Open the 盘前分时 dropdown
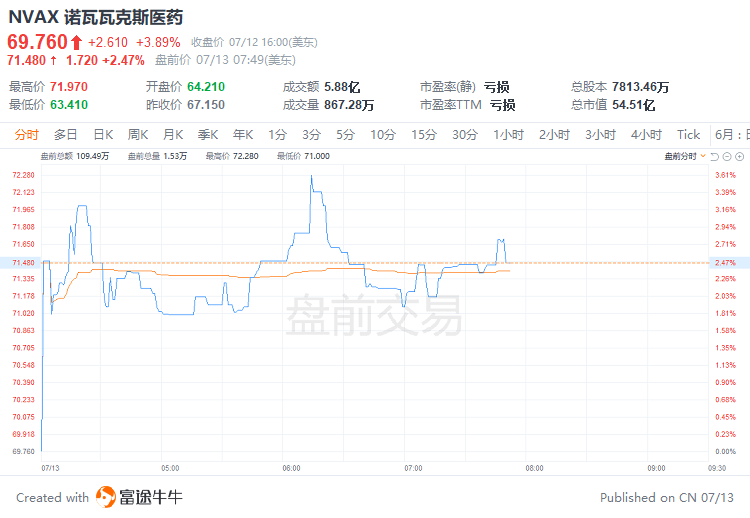The image size is (750, 518). point(685,156)
